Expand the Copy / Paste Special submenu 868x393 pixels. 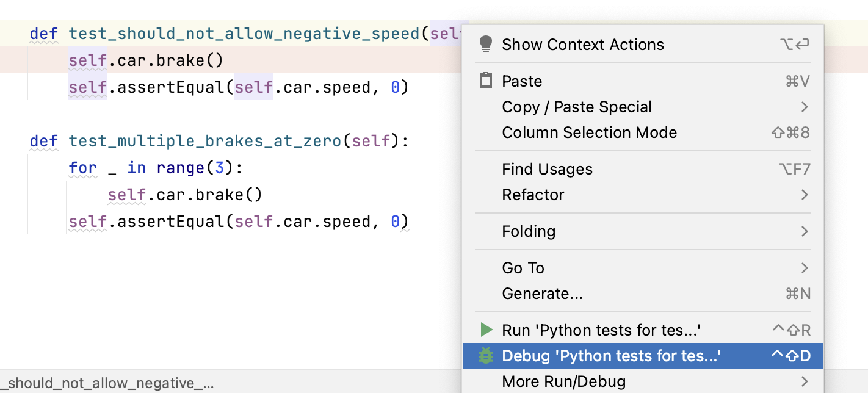click(x=577, y=107)
